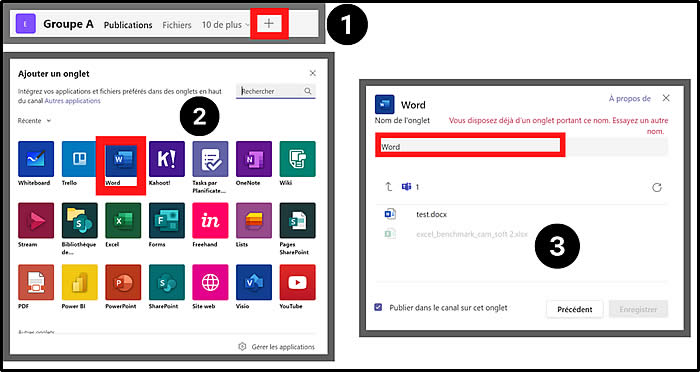Screen dimensions: 700x372
Task: Refresh the file list in Word dialog
Action: (657, 188)
